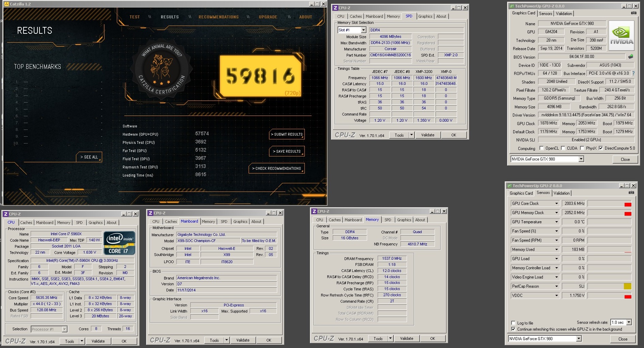Click the NVIDIA logo in GPU-Z

click(x=622, y=36)
